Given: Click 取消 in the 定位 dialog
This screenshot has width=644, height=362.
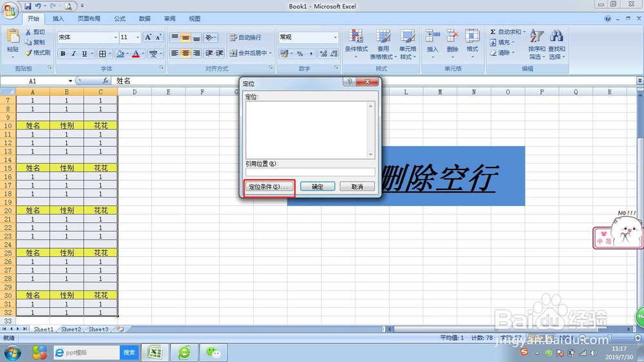Looking at the screenshot, I should (357, 187).
